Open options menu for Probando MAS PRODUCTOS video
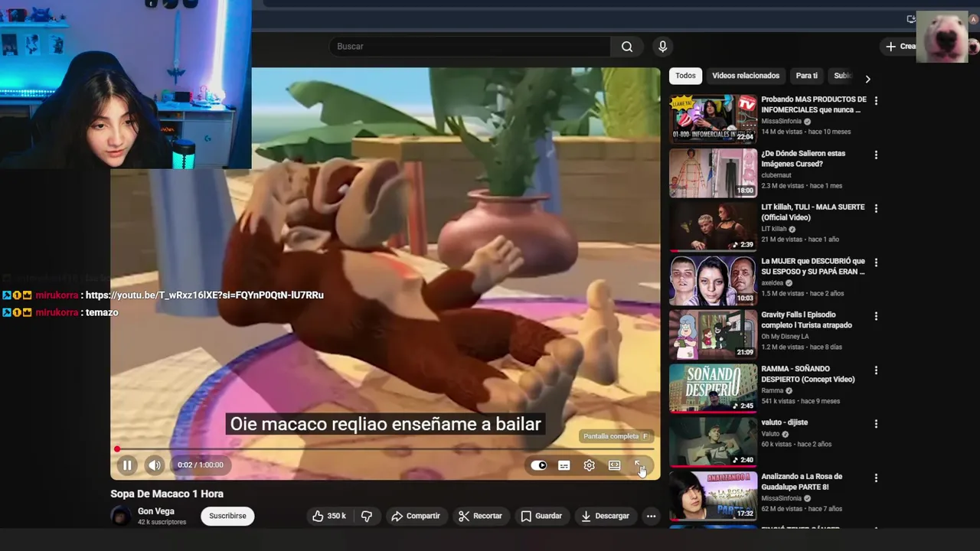980x551 pixels. (x=876, y=101)
